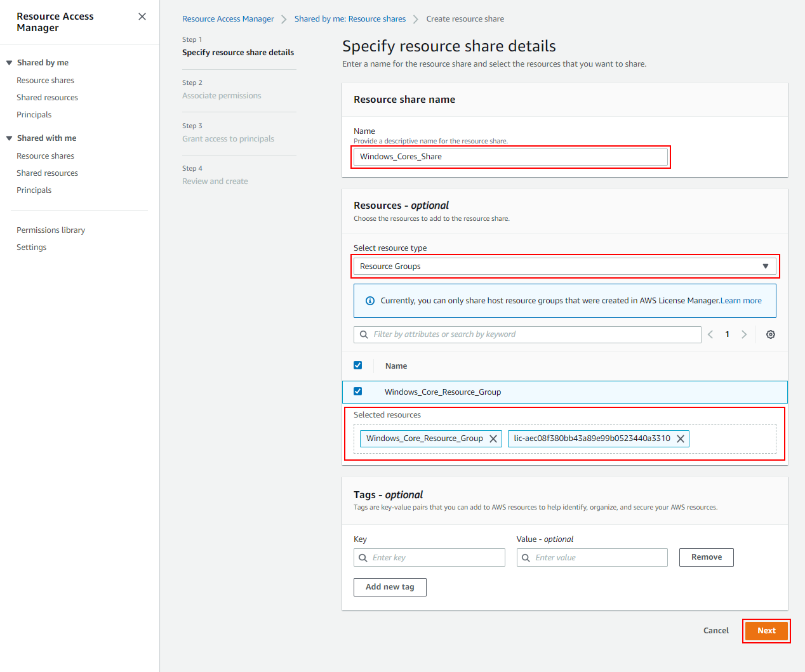Open the preferences gear icon above the table
805x672 pixels.
click(x=770, y=334)
